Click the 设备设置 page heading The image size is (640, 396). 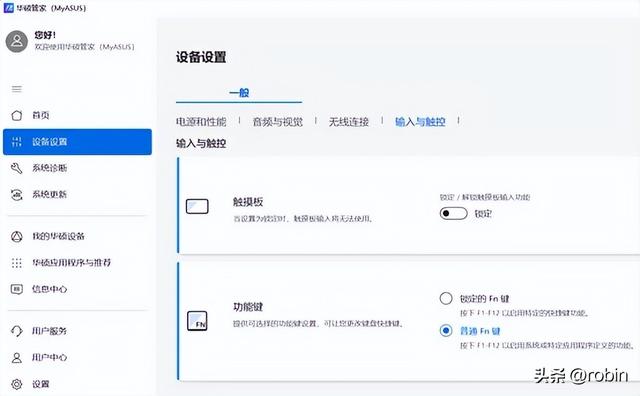click(201, 57)
